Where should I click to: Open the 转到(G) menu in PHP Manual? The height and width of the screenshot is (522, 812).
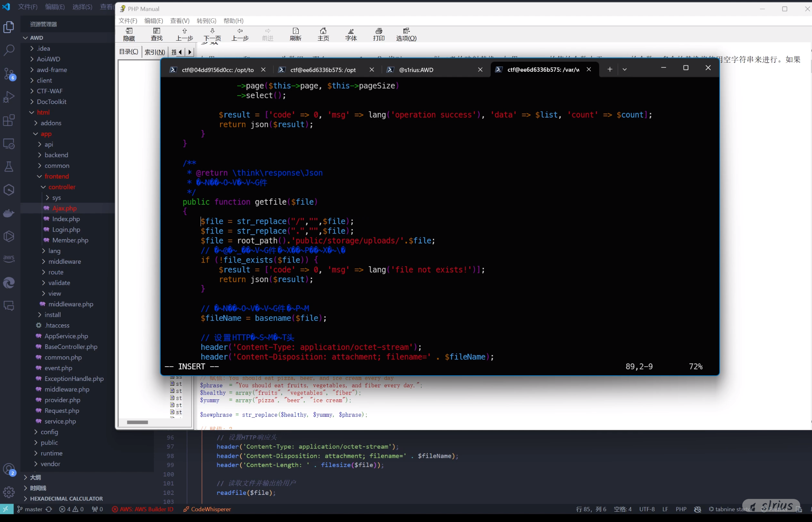[x=206, y=21]
